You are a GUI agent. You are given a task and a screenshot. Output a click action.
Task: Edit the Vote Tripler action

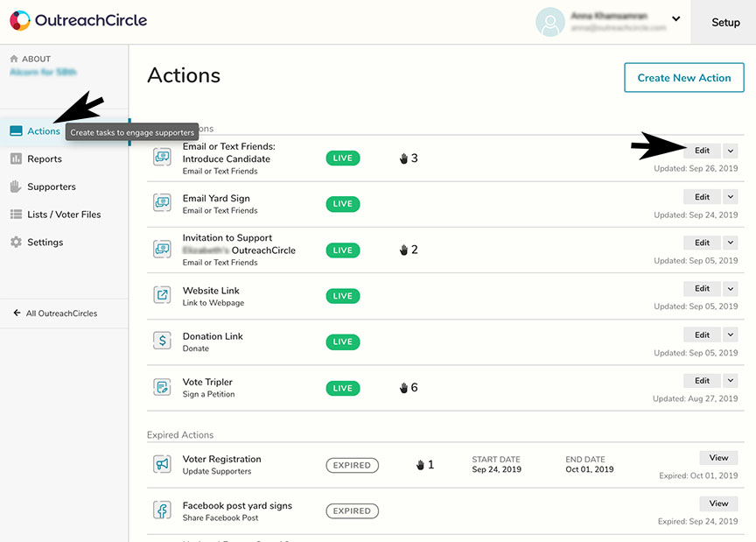coord(702,380)
